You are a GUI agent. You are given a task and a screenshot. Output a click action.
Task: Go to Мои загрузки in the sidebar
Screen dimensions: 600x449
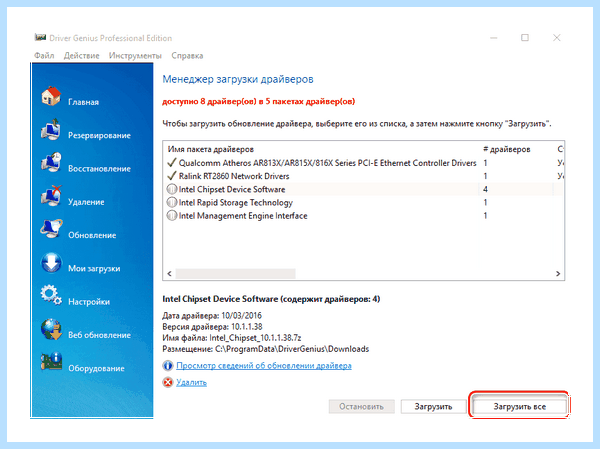point(94,268)
